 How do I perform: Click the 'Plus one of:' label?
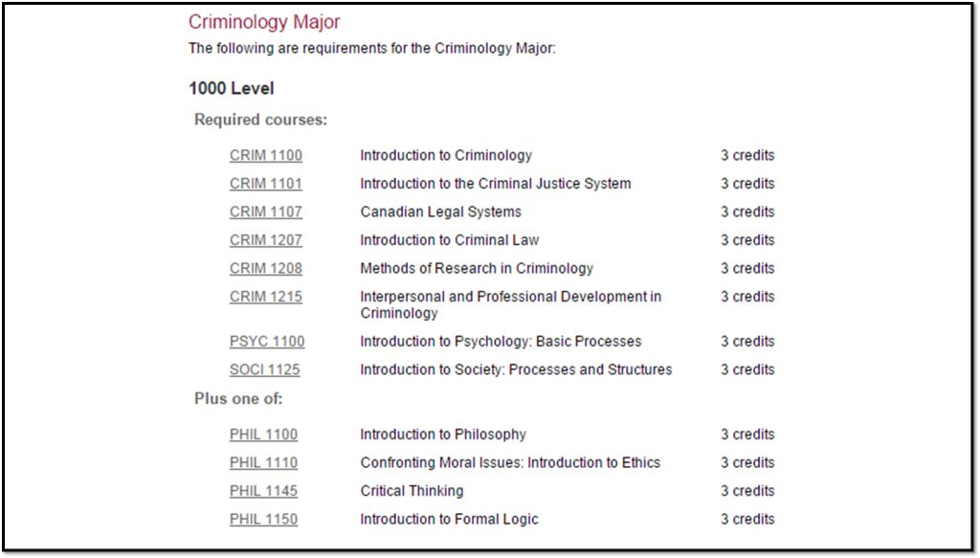coord(238,399)
